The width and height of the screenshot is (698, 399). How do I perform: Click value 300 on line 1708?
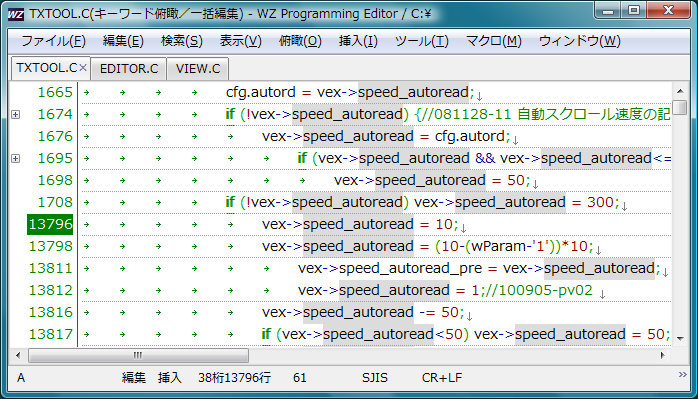click(600, 202)
